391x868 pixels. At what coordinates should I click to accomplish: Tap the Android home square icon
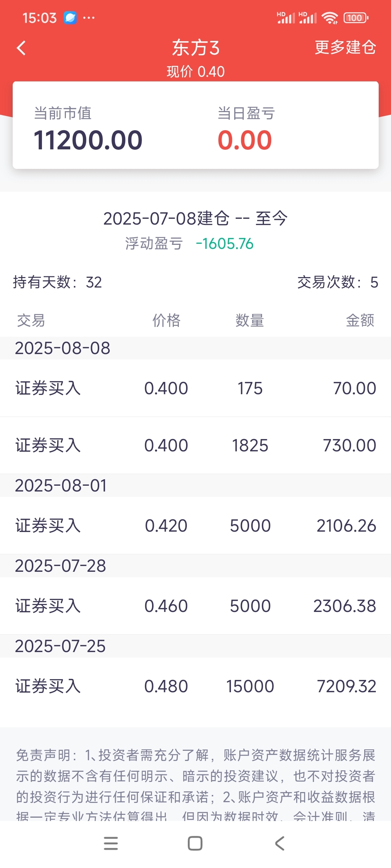pos(195,843)
